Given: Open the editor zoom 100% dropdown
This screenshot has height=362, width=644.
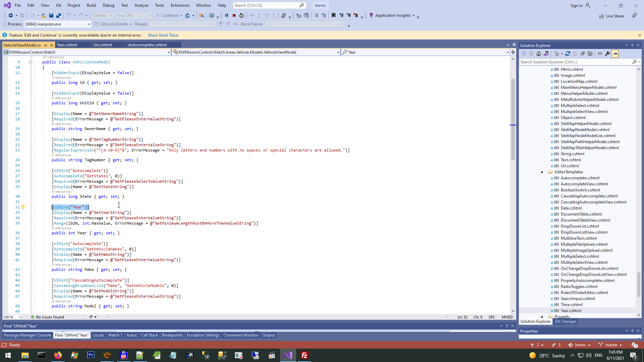Looking at the screenshot, I should pos(20,317).
